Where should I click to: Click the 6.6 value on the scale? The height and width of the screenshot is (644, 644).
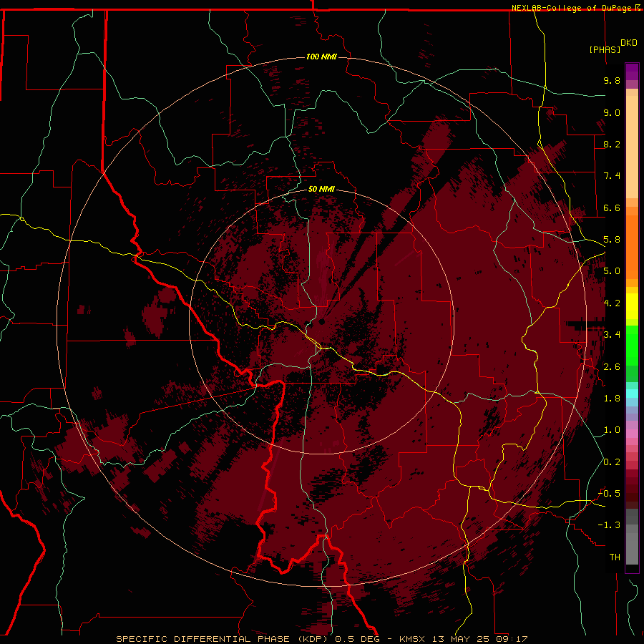click(612, 208)
